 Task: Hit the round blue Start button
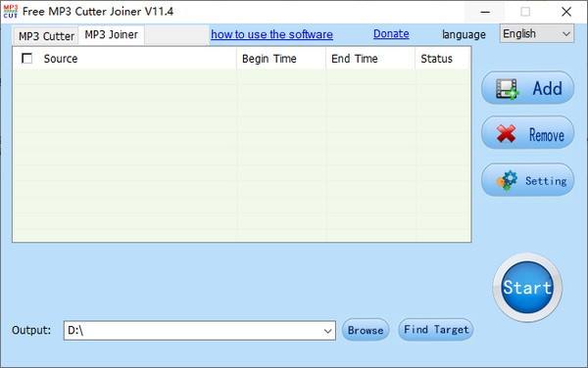(x=527, y=288)
